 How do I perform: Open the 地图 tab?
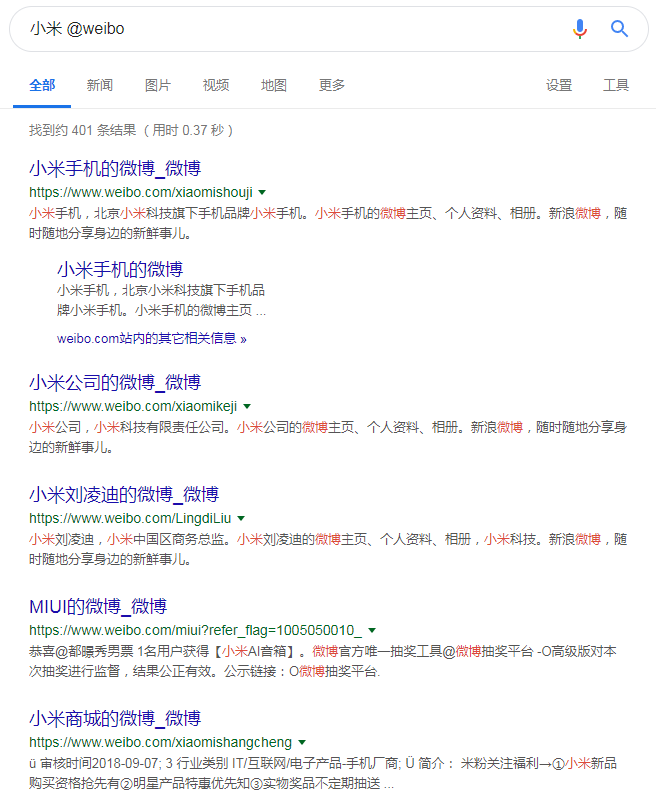pyautogui.click(x=274, y=85)
